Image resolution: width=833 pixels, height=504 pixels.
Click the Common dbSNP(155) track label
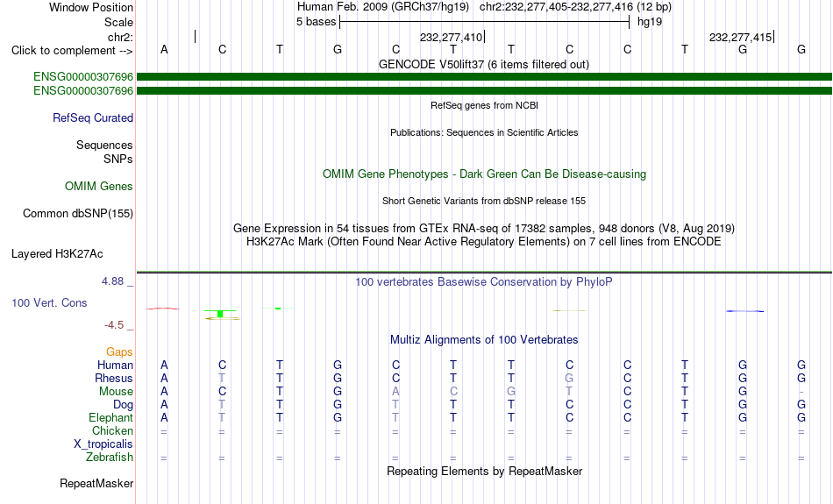pyautogui.click(x=77, y=214)
